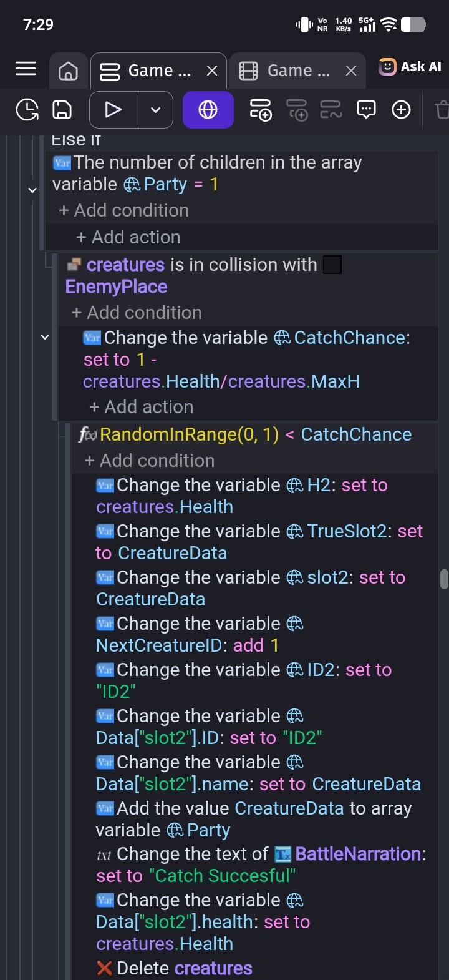Click the circled plus add icon
449x980 pixels.
pos(401,110)
